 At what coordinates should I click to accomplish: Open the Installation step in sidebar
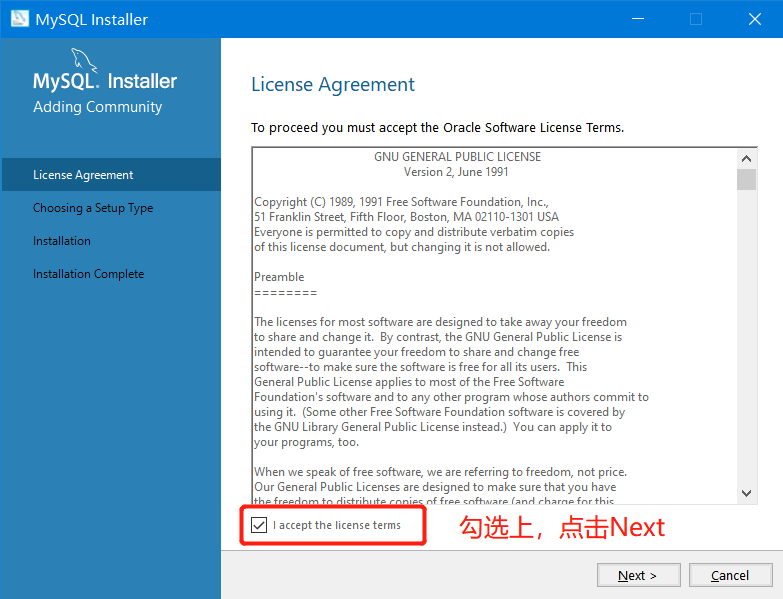(x=62, y=241)
